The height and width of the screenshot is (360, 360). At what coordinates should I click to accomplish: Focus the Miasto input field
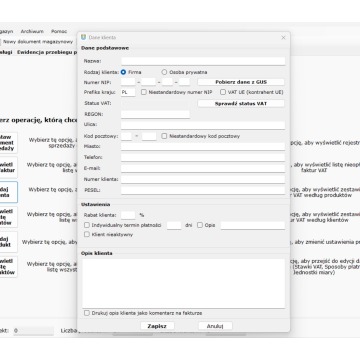click(x=203, y=147)
